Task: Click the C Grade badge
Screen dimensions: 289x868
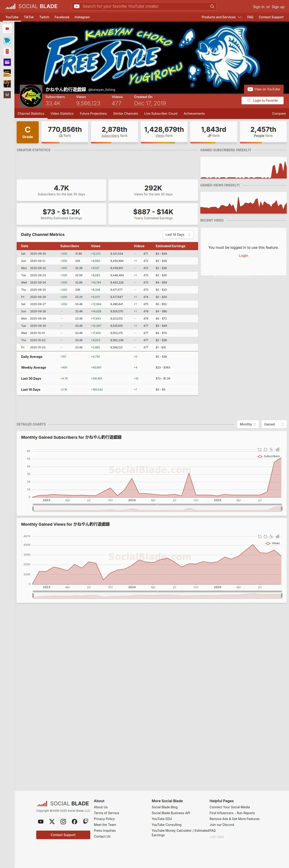Action: click(x=28, y=132)
